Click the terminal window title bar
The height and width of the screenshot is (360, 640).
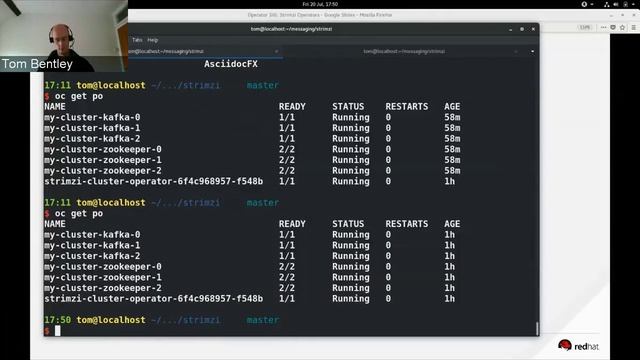pos(291,29)
